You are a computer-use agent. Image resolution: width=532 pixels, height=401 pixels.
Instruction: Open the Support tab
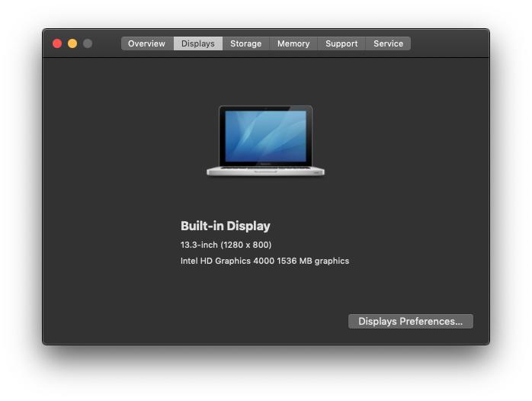point(341,43)
